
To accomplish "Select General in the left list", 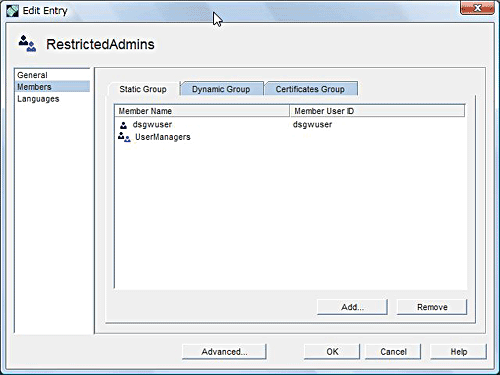I will pos(52,75).
